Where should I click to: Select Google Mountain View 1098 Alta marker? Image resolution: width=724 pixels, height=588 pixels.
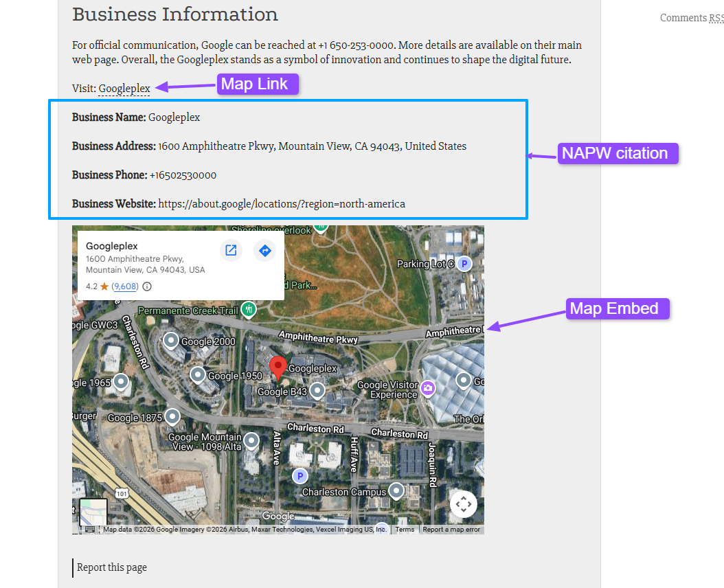pyautogui.click(x=251, y=441)
